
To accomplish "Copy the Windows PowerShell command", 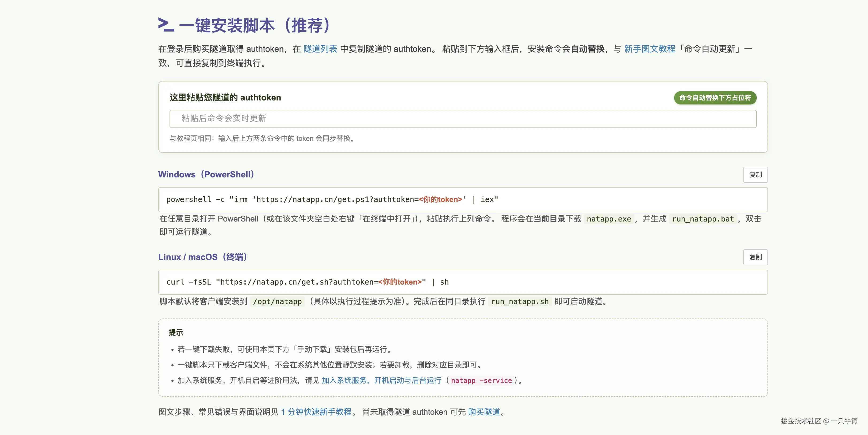I will (x=755, y=175).
